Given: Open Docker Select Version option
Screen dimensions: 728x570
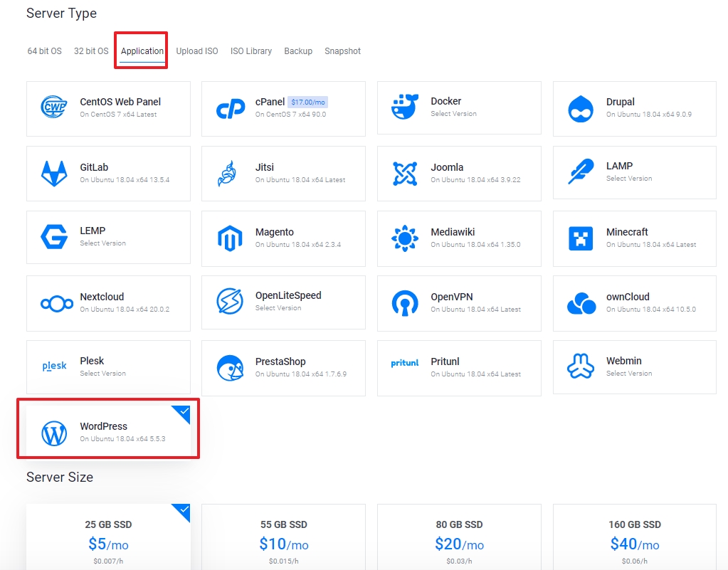Looking at the screenshot, I should (x=453, y=114).
